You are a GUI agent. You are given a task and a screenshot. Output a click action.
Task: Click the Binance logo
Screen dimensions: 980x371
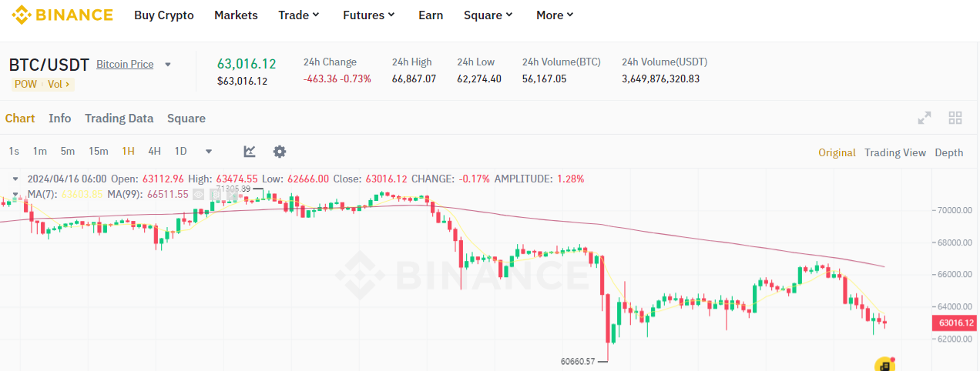(62, 15)
